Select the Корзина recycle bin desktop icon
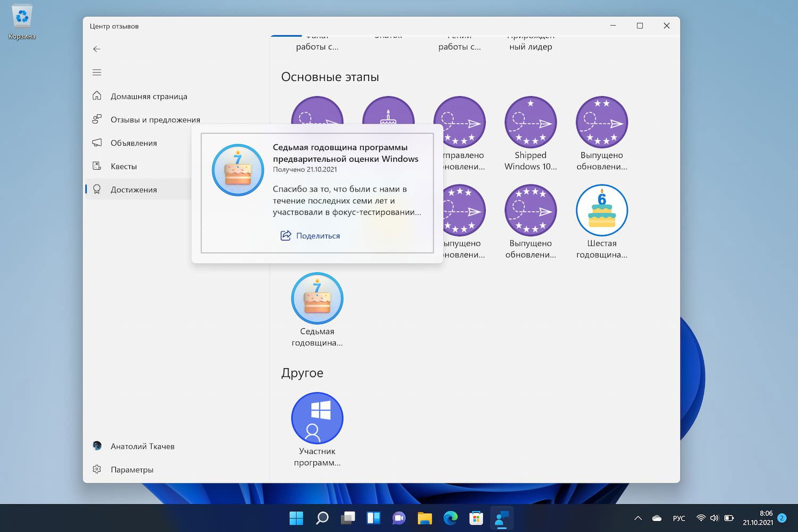 (x=22, y=22)
